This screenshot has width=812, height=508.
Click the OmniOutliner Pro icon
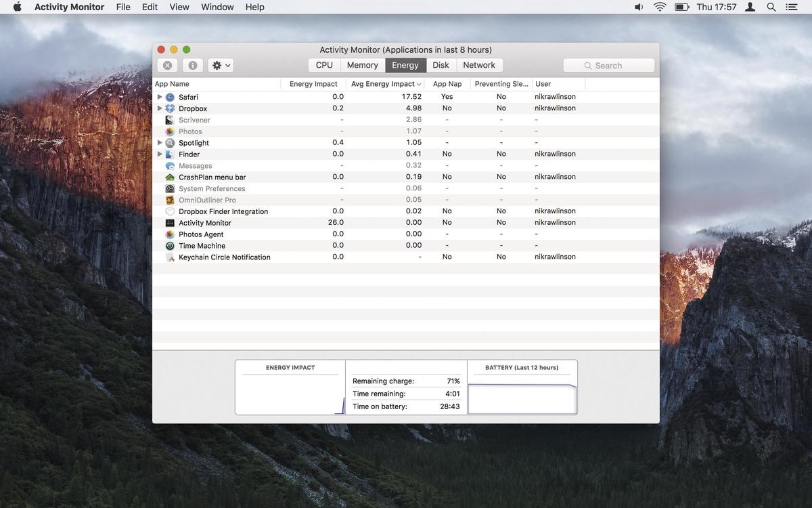pos(170,200)
